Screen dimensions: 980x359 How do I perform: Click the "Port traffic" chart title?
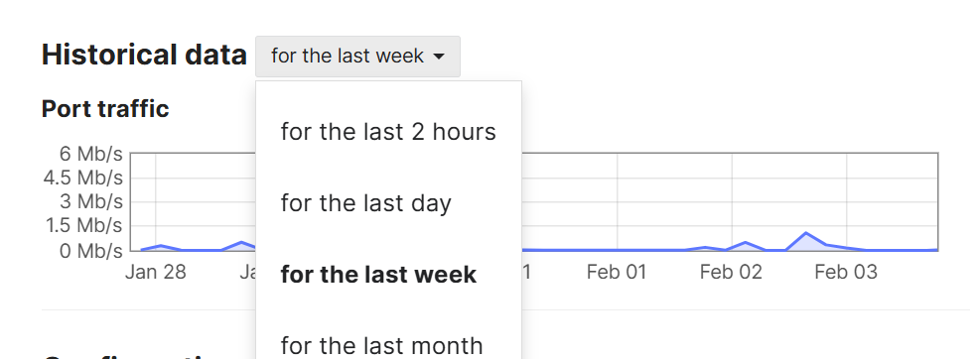click(105, 109)
